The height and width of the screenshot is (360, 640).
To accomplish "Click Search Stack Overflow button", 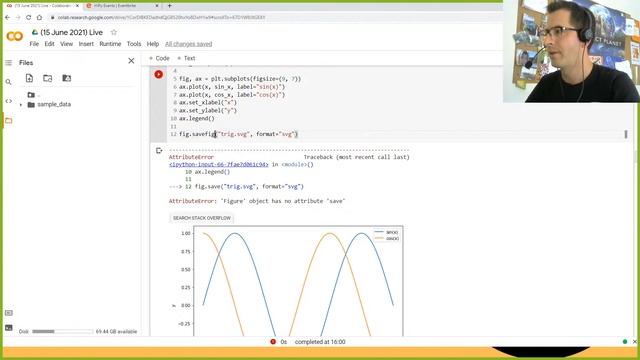I will pos(202,218).
